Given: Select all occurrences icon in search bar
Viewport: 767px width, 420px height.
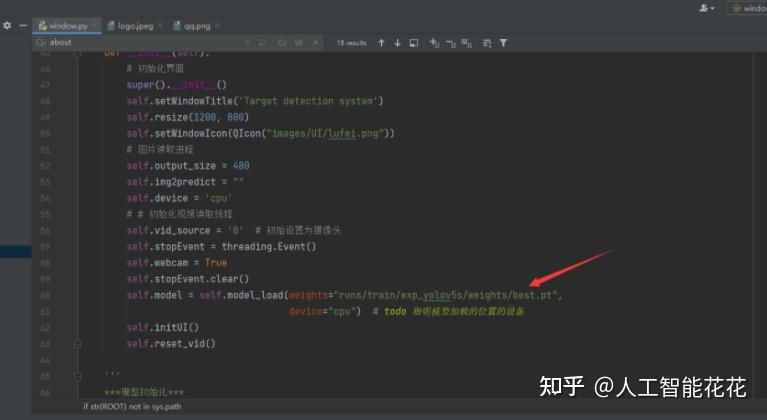Looking at the screenshot, I should 467,43.
